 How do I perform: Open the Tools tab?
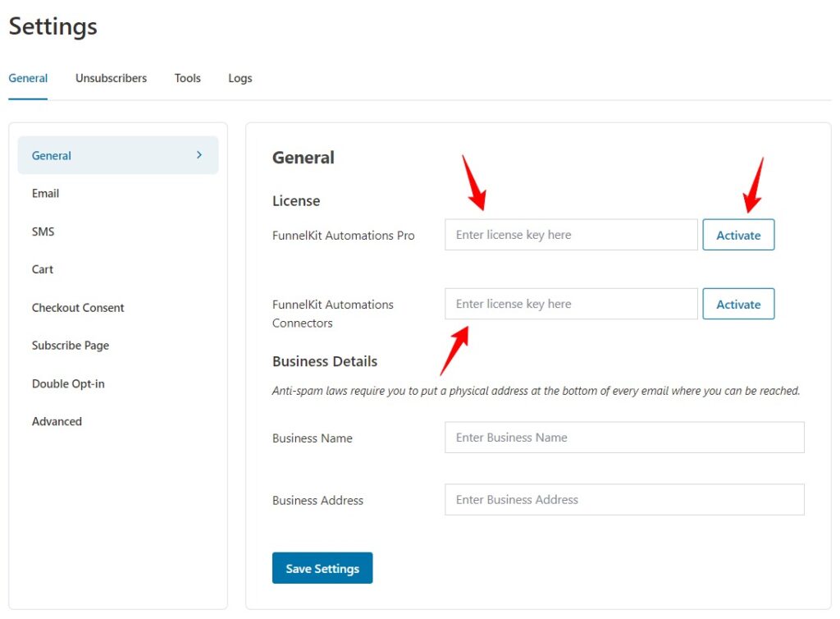(188, 78)
